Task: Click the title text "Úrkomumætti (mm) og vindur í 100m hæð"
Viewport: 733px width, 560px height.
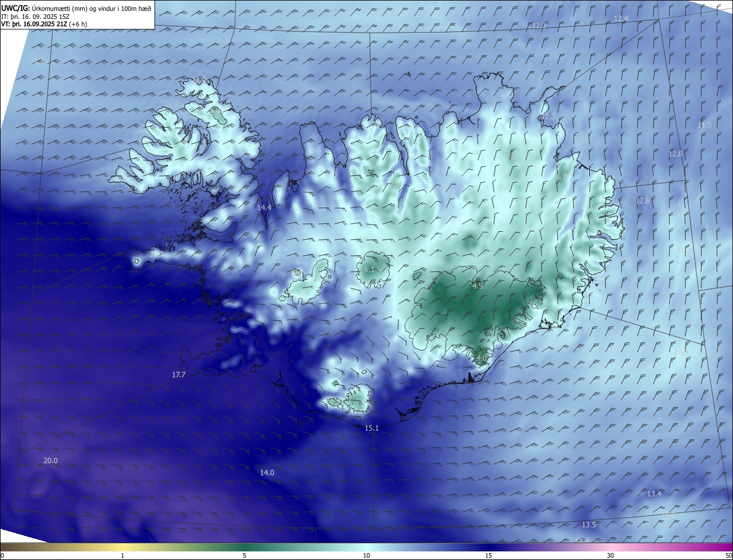Action: (x=92, y=9)
